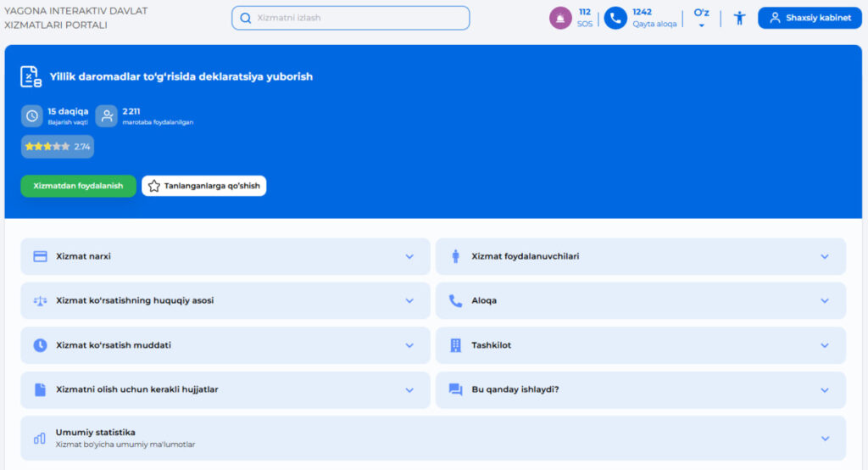Click the green Xizmatdan foydalanish button
Image resolution: width=868 pixels, height=470 pixels.
[78, 186]
